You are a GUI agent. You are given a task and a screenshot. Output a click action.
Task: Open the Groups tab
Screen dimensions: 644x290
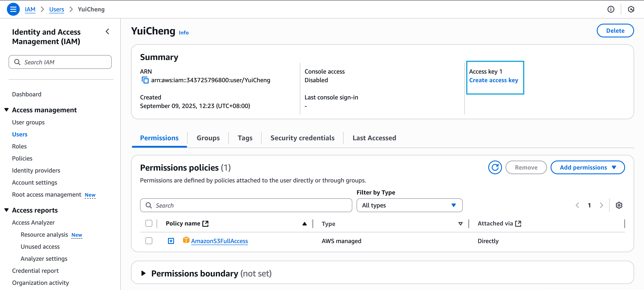point(208,138)
